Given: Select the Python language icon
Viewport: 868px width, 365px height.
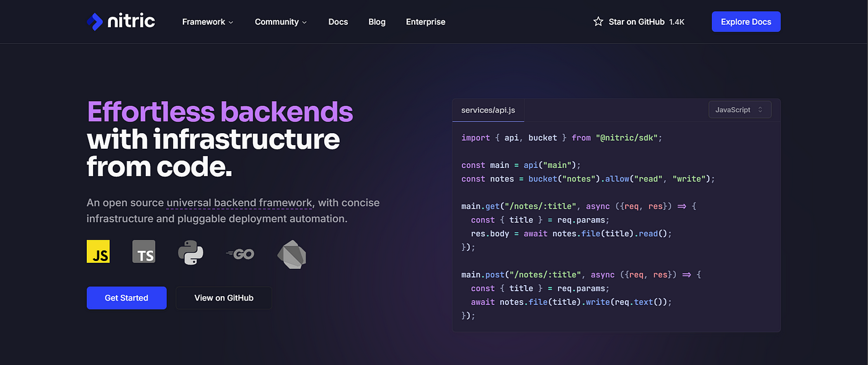Looking at the screenshot, I should tap(190, 253).
